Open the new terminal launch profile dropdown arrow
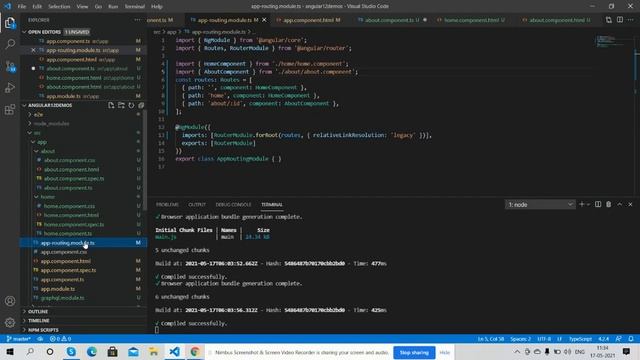Viewport: 640px width, 360px height. pyautogui.click(x=588, y=204)
